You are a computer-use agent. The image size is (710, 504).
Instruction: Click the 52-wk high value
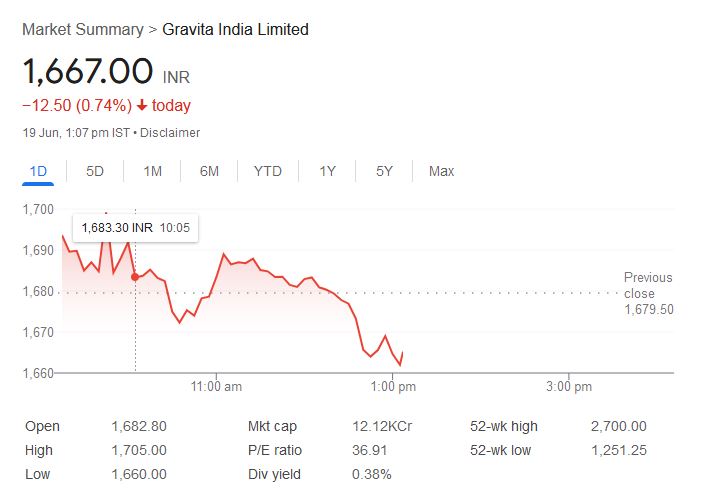click(x=618, y=426)
